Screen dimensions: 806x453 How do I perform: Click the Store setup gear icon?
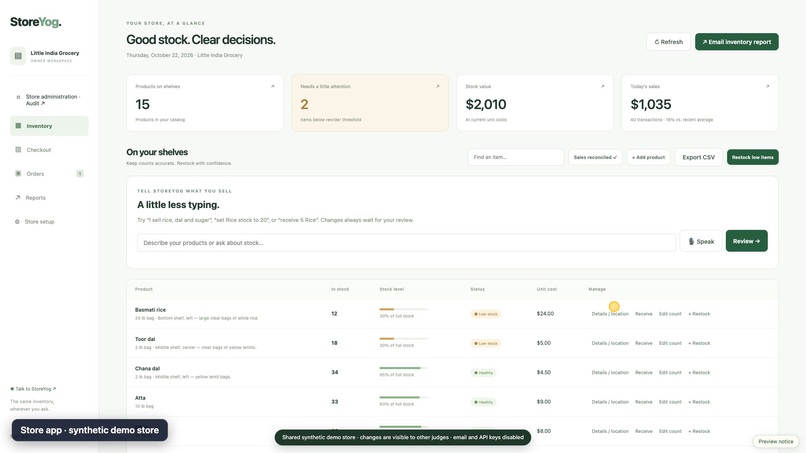[x=17, y=222]
